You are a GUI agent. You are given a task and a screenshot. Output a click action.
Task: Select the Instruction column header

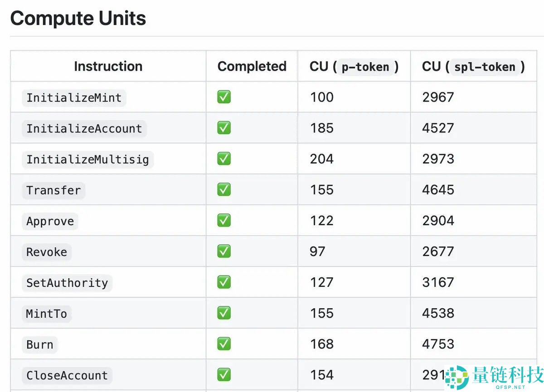coord(108,66)
